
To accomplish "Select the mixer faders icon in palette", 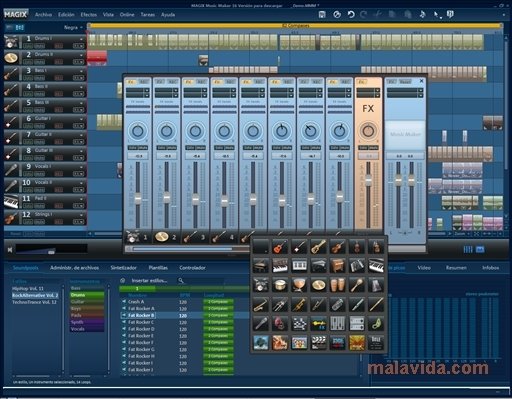I will click(x=338, y=324).
